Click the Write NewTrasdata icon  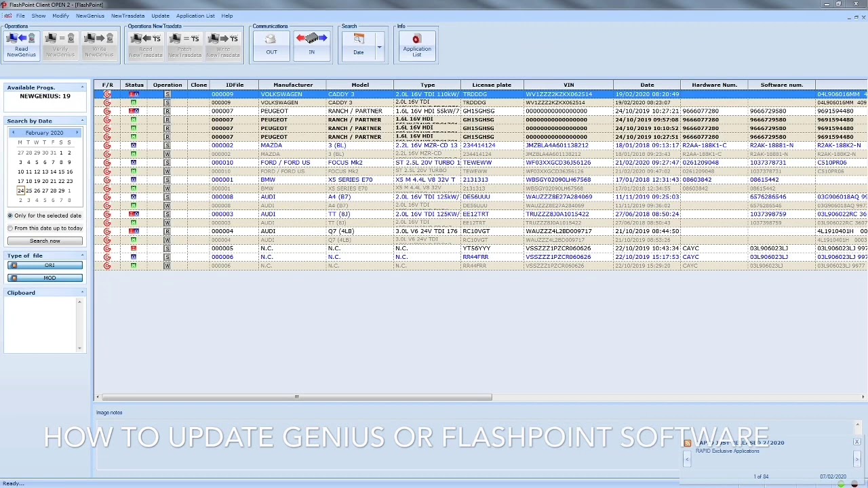pyautogui.click(x=223, y=45)
